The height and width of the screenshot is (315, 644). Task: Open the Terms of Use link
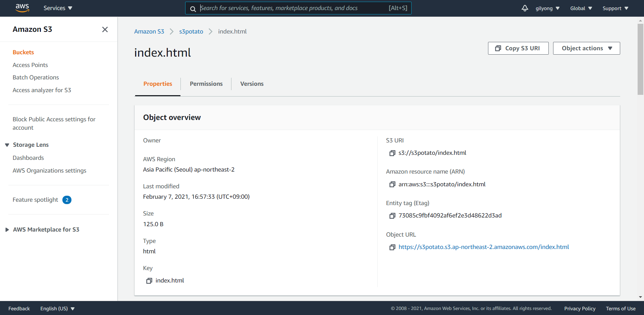tap(621, 309)
